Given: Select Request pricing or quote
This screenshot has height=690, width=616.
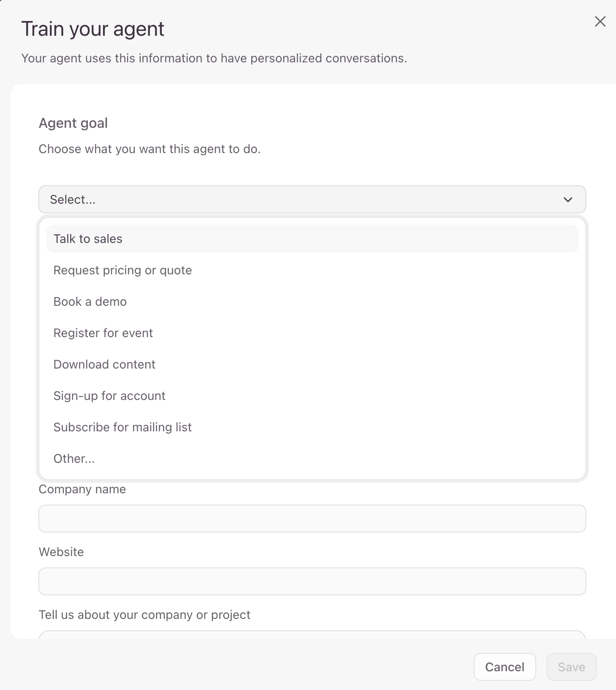Looking at the screenshot, I should click(x=123, y=270).
